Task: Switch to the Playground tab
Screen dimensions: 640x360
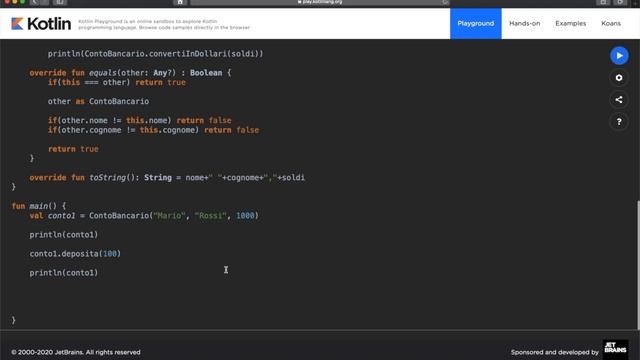Action: pos(476,24)
